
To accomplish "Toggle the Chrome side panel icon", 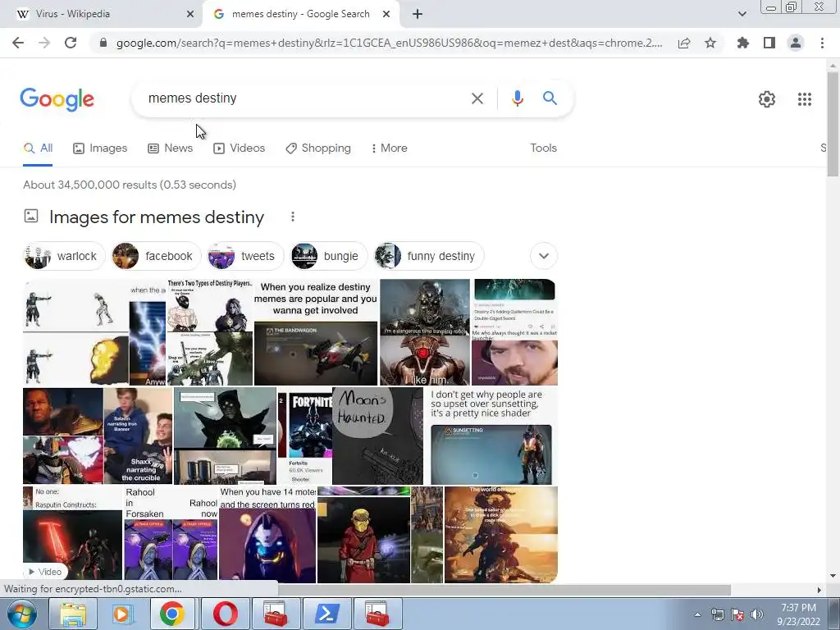I will click(769, 43).
